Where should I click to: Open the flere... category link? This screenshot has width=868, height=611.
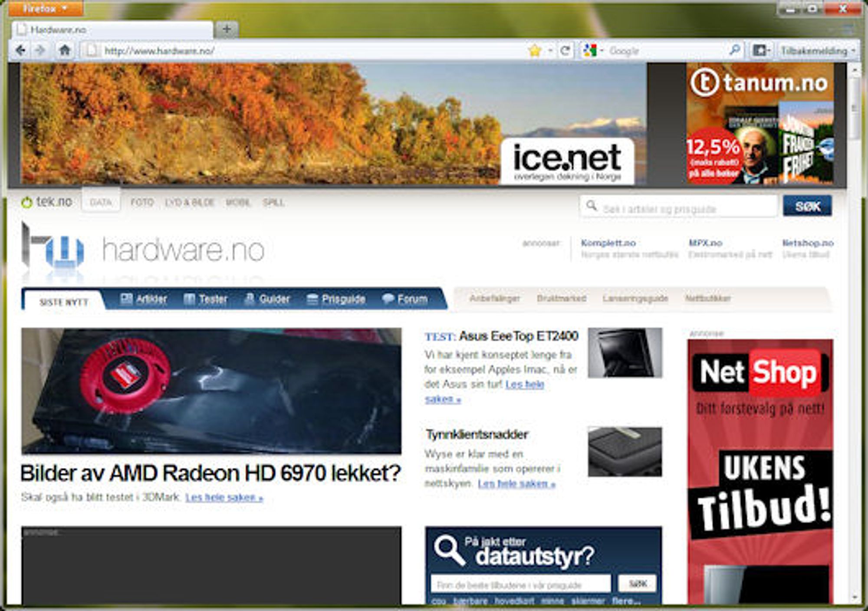coord(626,601)
